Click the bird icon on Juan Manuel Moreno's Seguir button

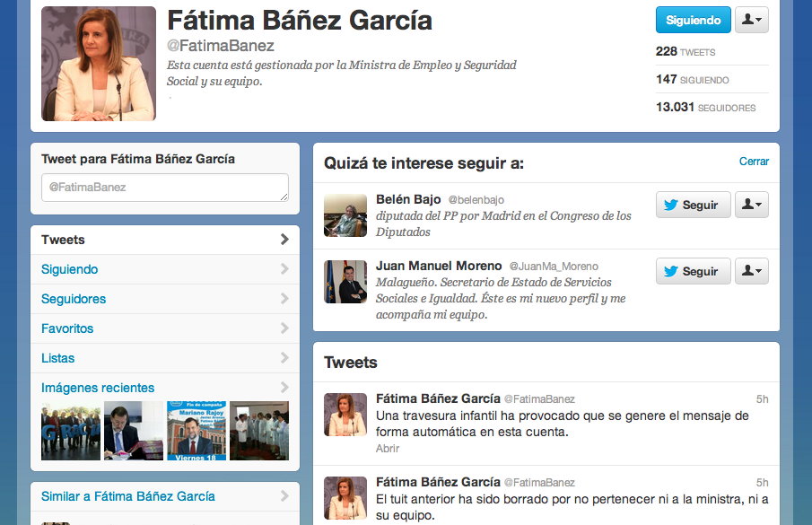(x=673, y=271)
